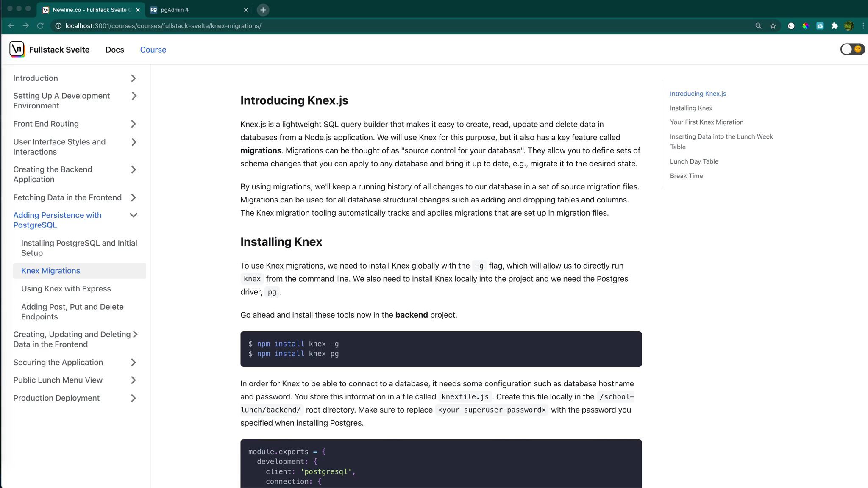The width and height of the screenshot is (868, 488).
Task: Select the Using Knex with Express item
Action: coord(66,288)
